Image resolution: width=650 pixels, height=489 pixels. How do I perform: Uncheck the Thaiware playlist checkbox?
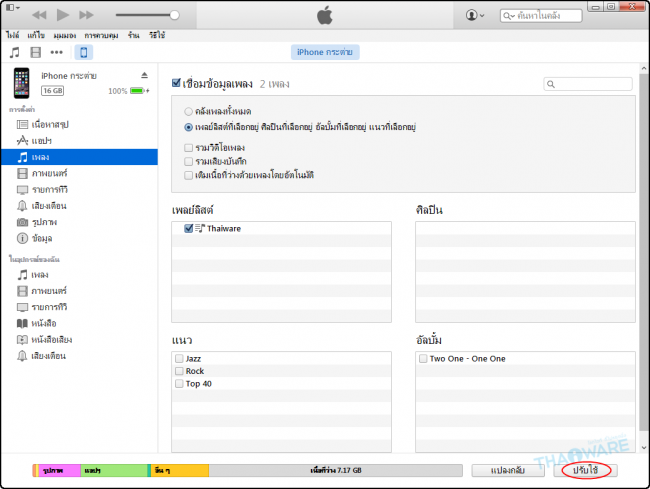[x=189, y=228]
